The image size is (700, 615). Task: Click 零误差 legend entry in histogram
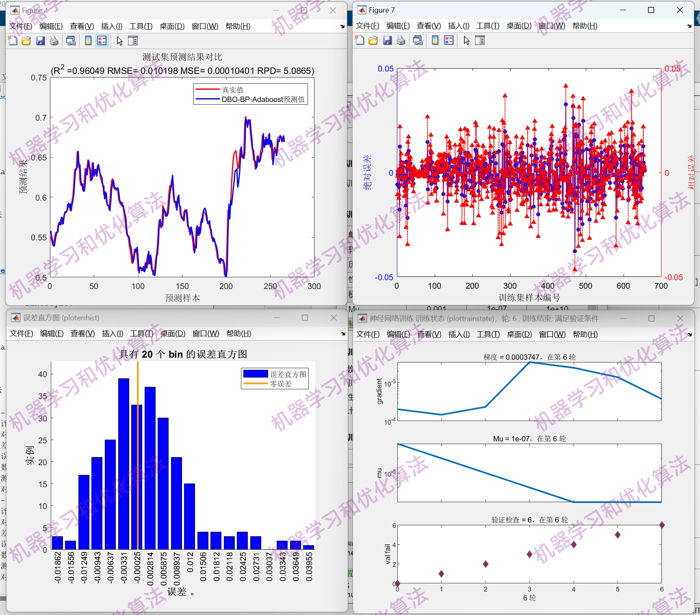coord(281,384)
